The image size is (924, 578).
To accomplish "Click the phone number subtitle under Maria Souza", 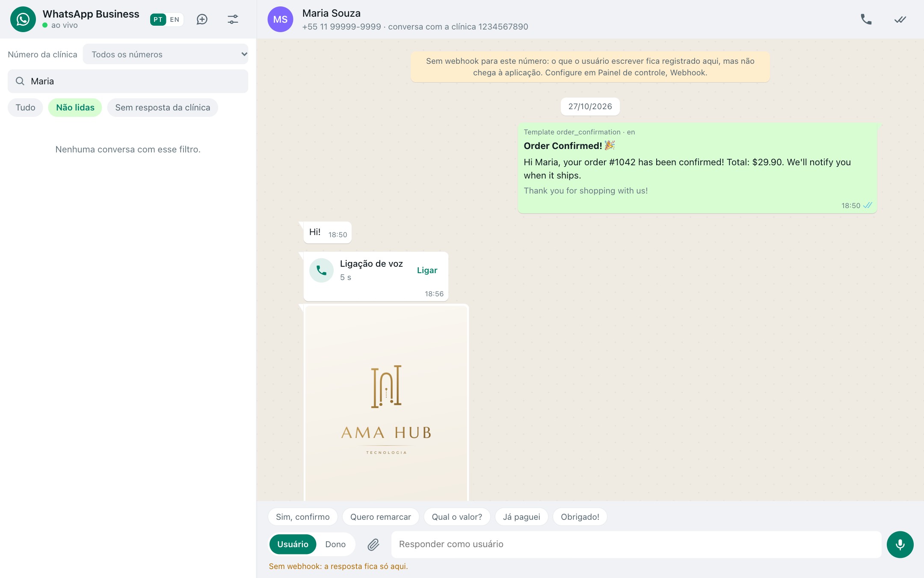I will pyautogui.click(x=415, y=27).
